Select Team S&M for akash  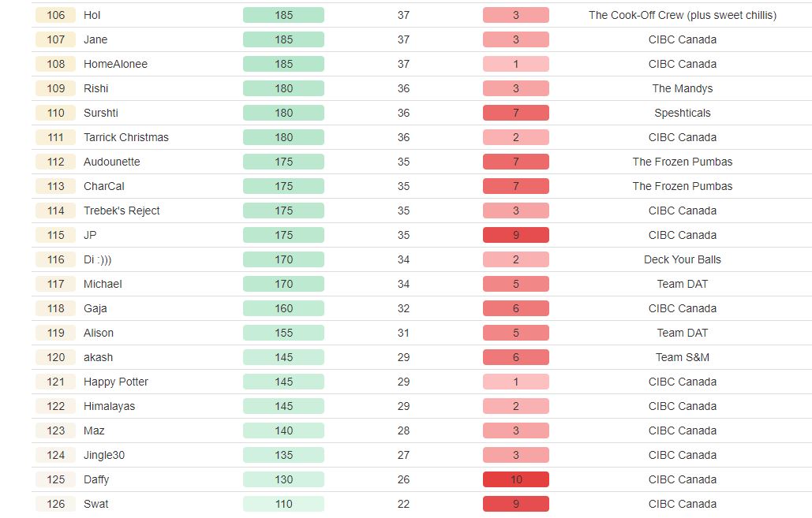click(x=683, y=358)
